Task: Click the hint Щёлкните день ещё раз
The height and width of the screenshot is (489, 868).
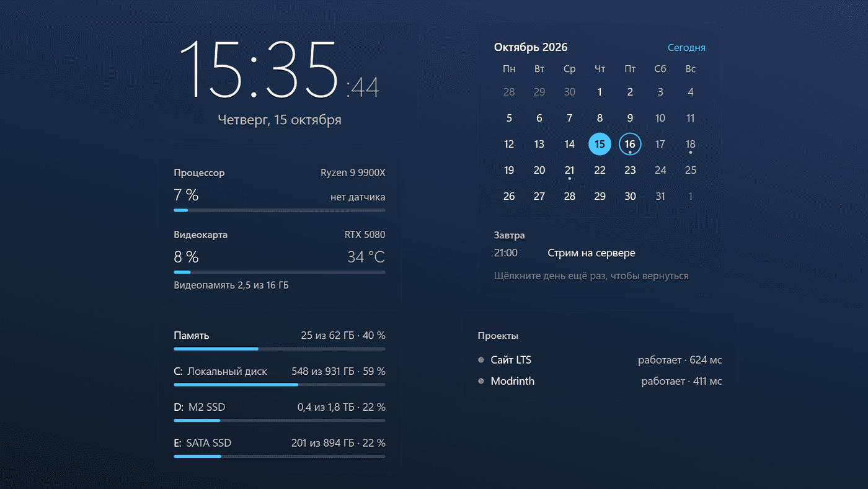Action: click(591, 276)
